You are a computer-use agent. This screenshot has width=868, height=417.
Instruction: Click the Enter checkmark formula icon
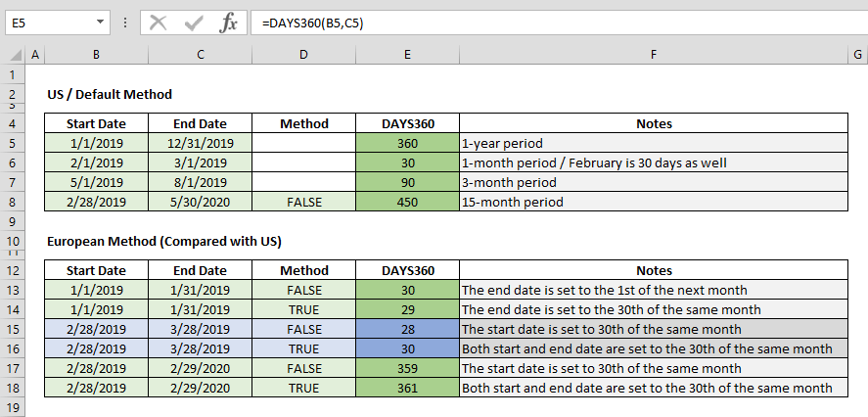[194, 22]
